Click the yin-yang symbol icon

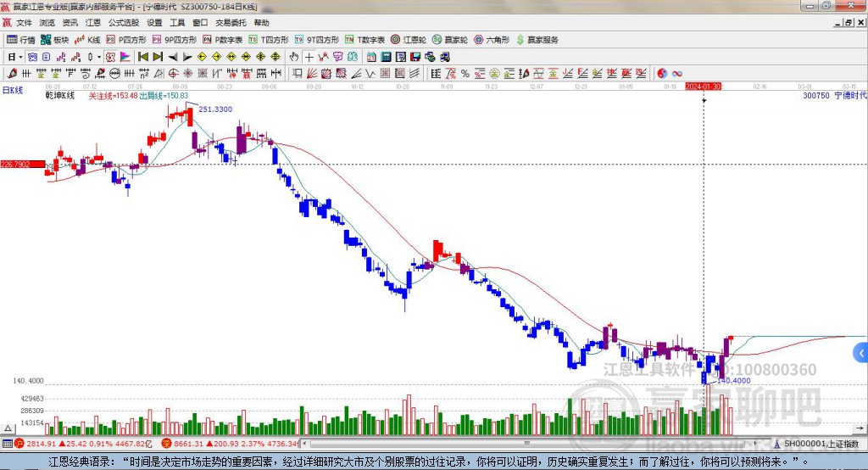[662, 73]
